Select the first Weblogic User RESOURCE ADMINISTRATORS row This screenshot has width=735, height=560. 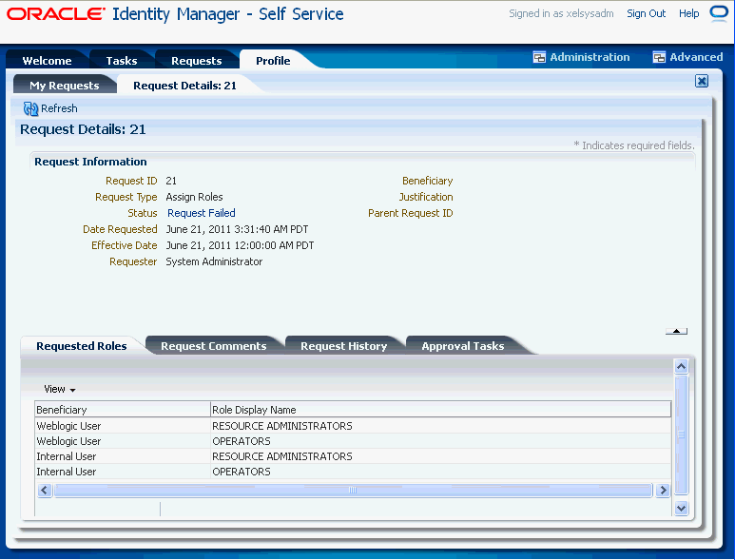point(353,426)
